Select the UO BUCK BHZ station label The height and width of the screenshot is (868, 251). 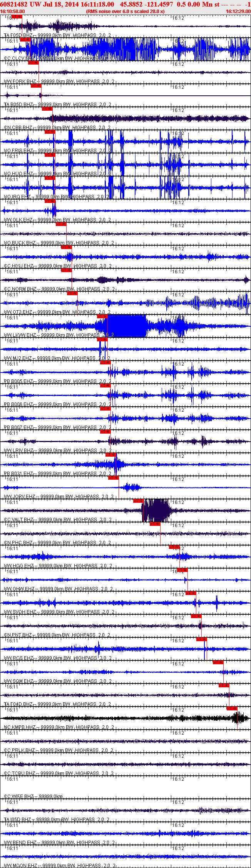(x=20, y=243)
